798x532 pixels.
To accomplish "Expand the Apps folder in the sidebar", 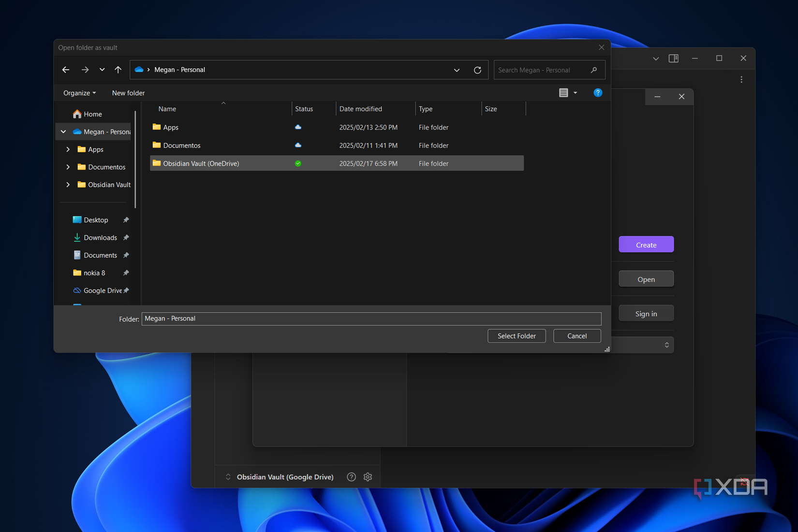I will (68, 149).
